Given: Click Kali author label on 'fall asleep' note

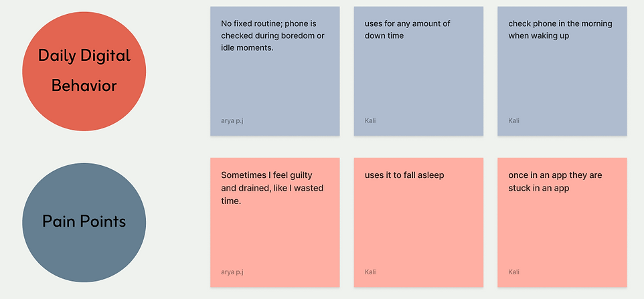Looking at the screenshot, I should coord(370,272).
